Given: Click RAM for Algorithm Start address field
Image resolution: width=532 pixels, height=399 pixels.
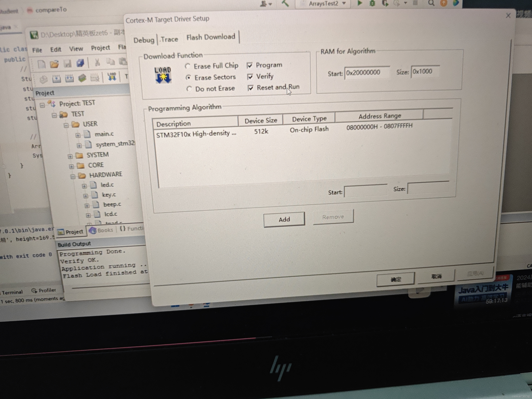Looking at the screenshot, I should [x=367, y=73].
